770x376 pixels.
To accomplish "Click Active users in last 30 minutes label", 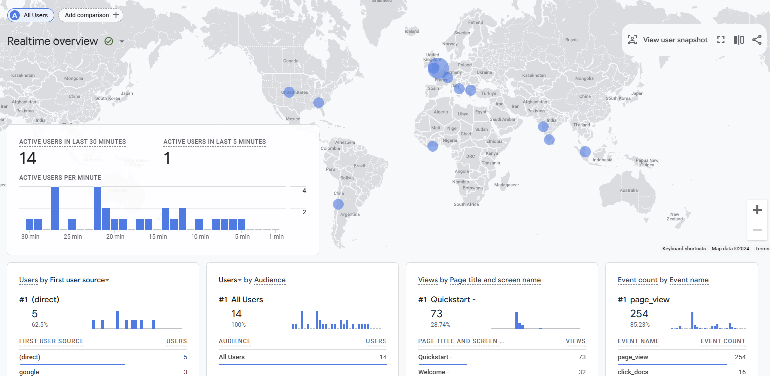I will tap(72, 142).
